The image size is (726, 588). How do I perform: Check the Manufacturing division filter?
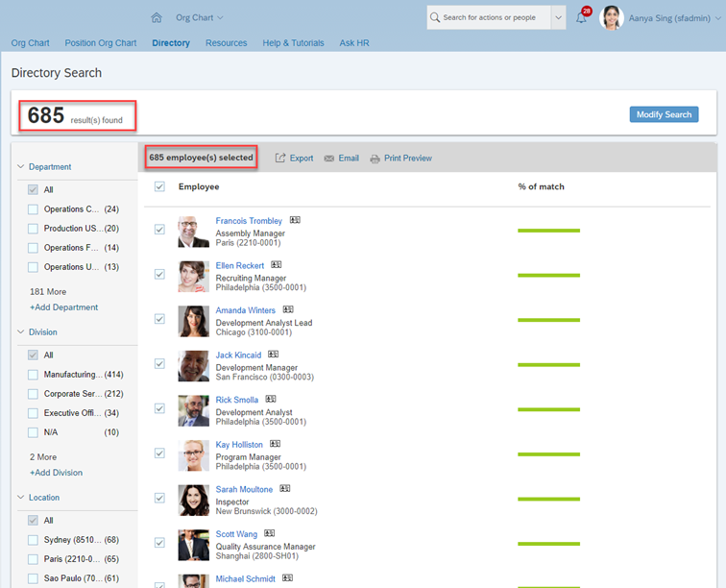click(33, 375)
